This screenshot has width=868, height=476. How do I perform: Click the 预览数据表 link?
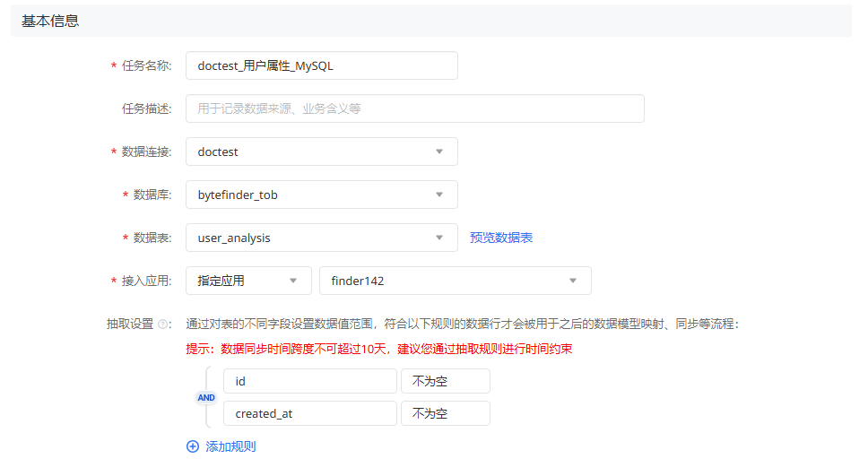[x=501, y=238]
